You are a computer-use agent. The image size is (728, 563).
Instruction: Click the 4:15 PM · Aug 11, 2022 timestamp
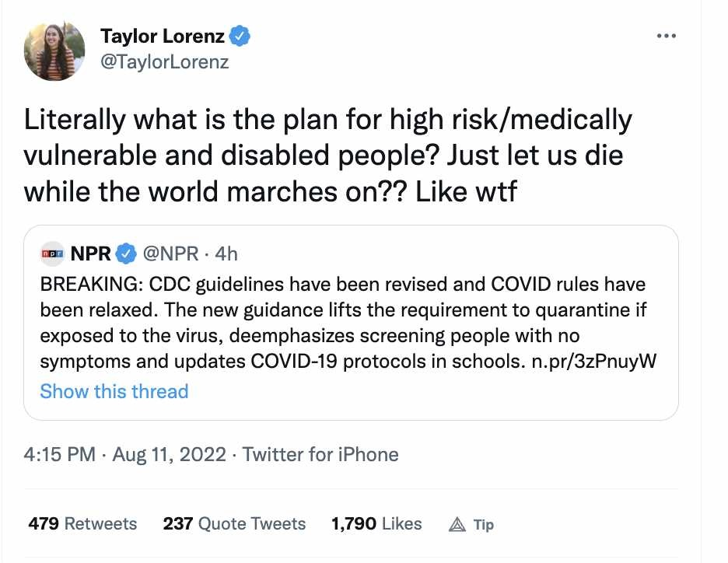tap(125, 454)
